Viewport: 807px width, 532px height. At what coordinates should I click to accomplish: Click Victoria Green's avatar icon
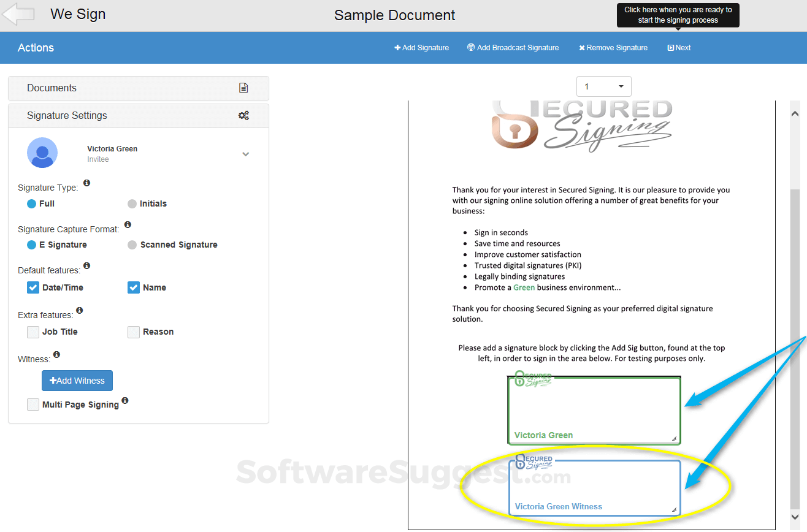42,153
